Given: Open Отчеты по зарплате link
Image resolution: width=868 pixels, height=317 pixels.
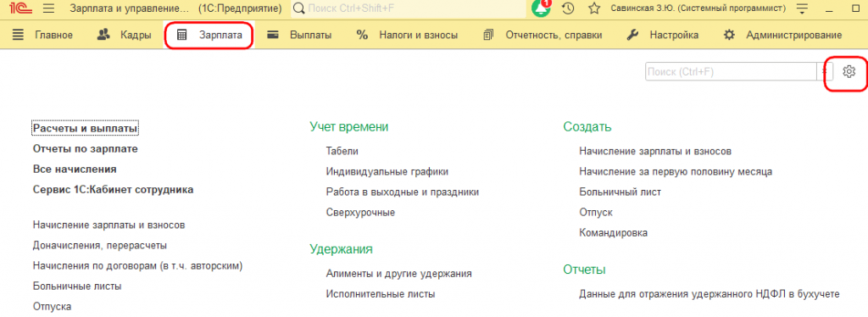Looking at the screenshot, I should pyautogui.click(x=86, y=149).
